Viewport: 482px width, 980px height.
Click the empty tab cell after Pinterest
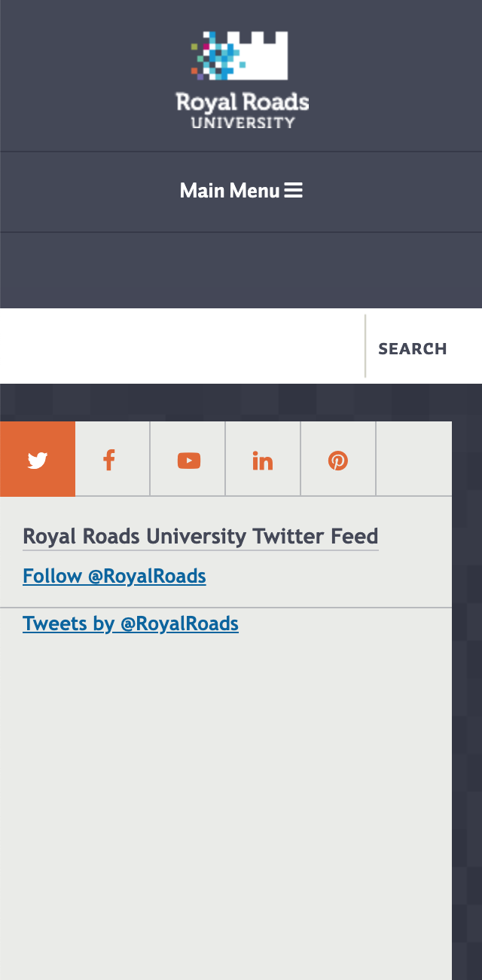(x=414, y=459)
